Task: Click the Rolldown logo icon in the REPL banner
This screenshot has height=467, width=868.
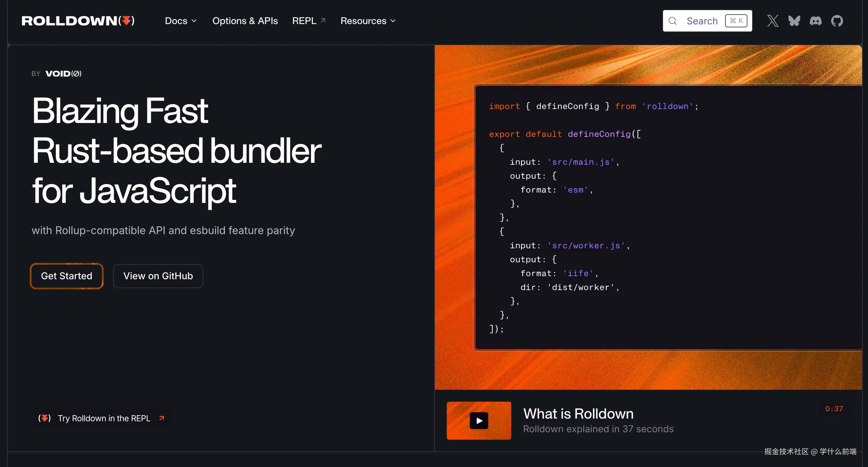Action: [x=45, y=418]
